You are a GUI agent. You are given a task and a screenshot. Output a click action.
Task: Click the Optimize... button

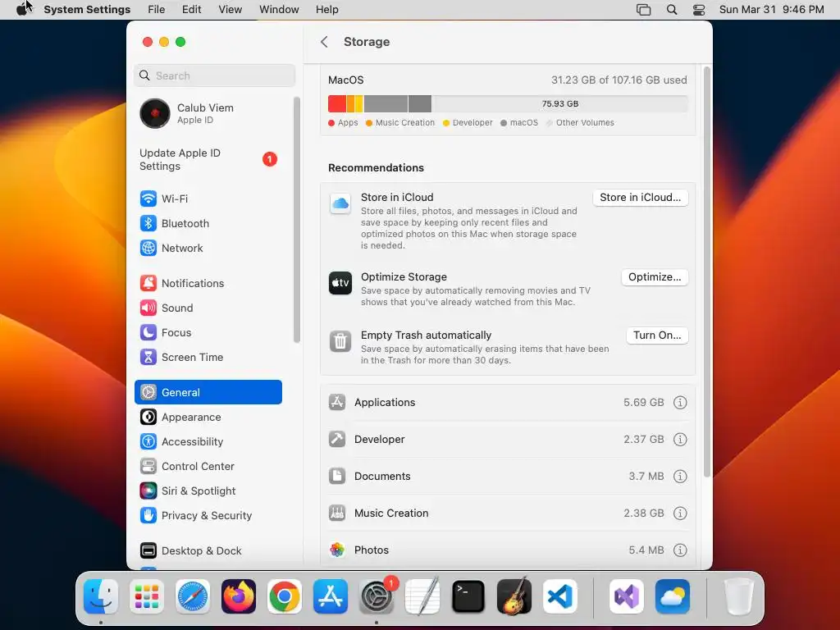[x=655, y=277]
